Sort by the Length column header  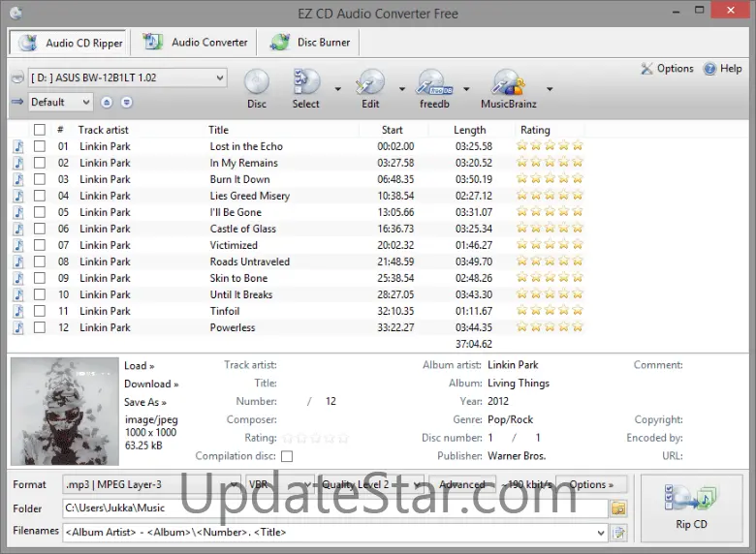[470, 130]
